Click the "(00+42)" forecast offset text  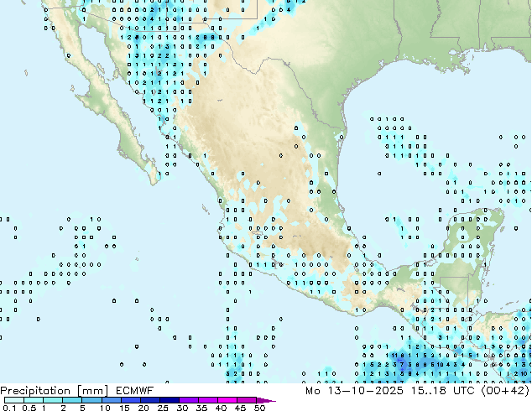tap(505, 391)
